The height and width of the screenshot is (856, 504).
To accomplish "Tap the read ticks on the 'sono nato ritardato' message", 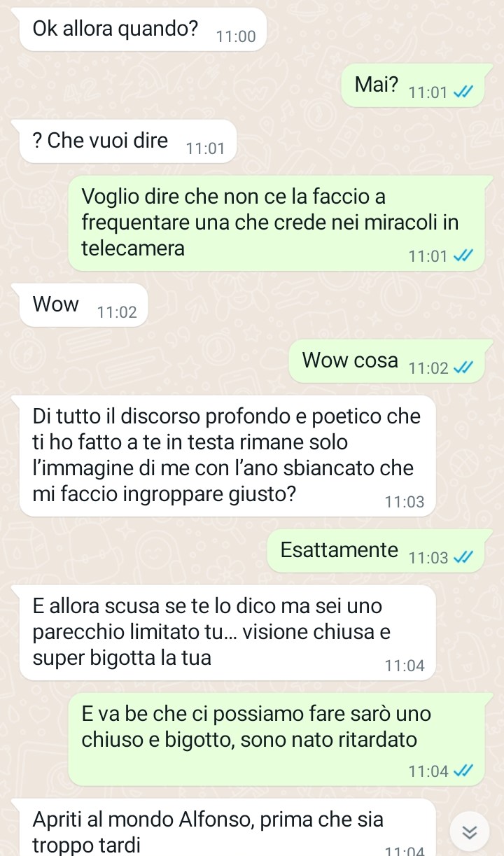I will click(x=464, y=771).
